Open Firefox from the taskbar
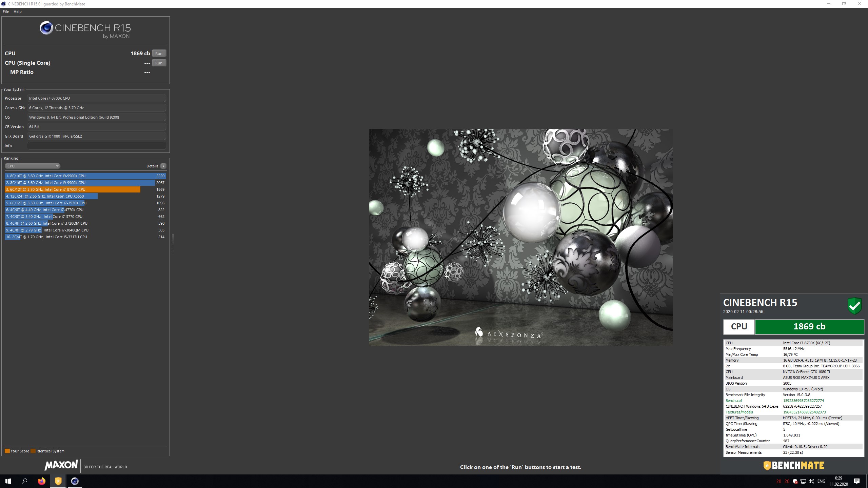 pyautogui.click(x=41, y=481)
